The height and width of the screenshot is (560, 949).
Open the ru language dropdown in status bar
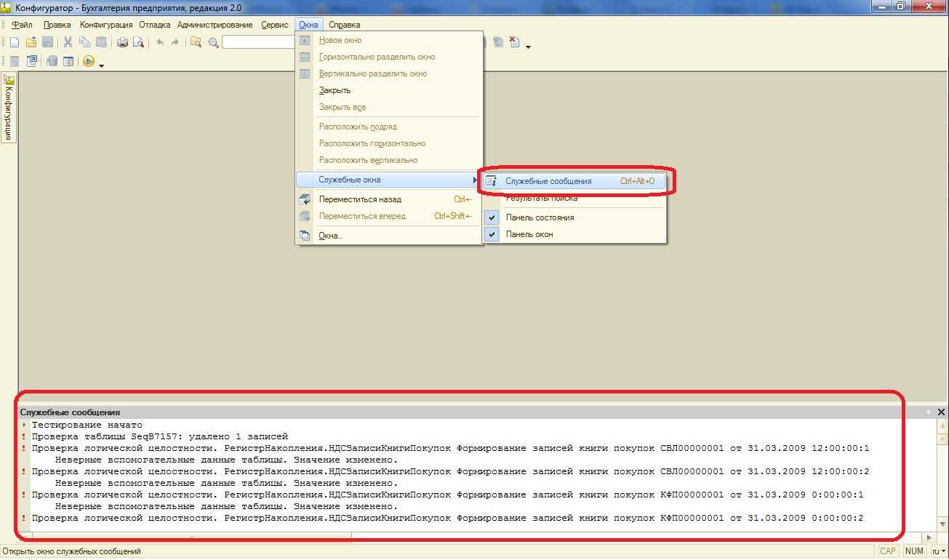(x=940, y=551)
